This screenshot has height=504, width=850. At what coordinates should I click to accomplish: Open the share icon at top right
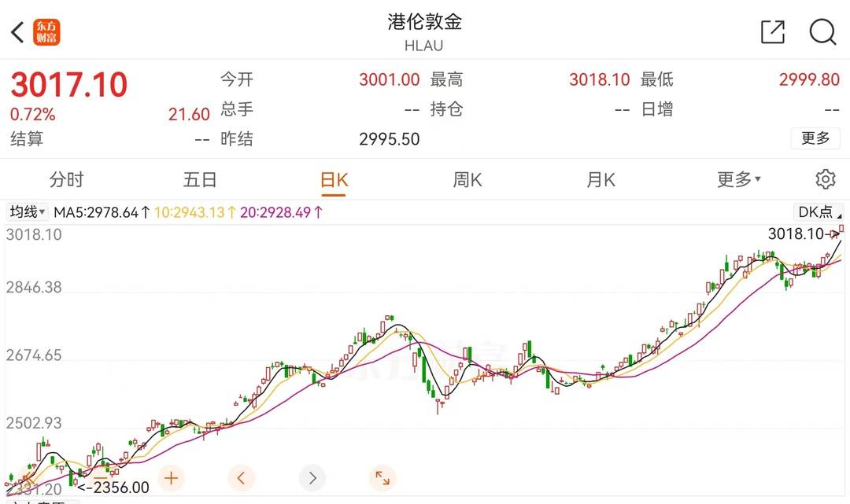(773, 31)
